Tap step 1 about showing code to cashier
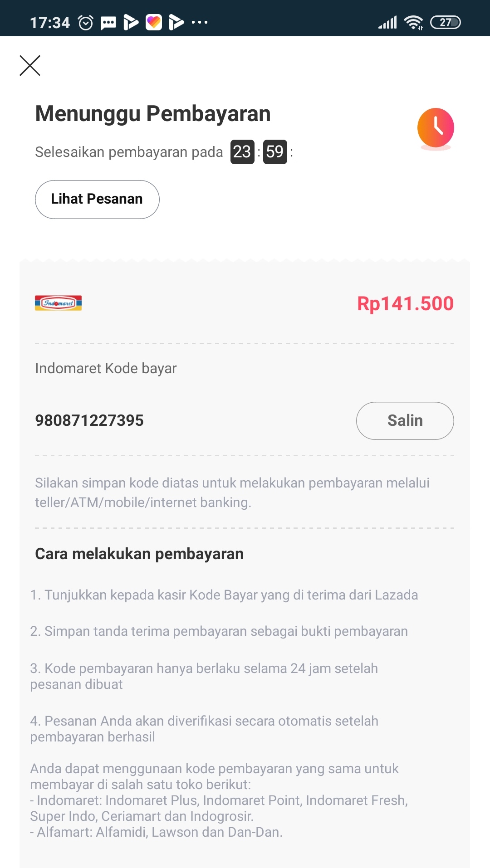The height and width of the screenshot is (868, 490). click(x=224, y=595)
